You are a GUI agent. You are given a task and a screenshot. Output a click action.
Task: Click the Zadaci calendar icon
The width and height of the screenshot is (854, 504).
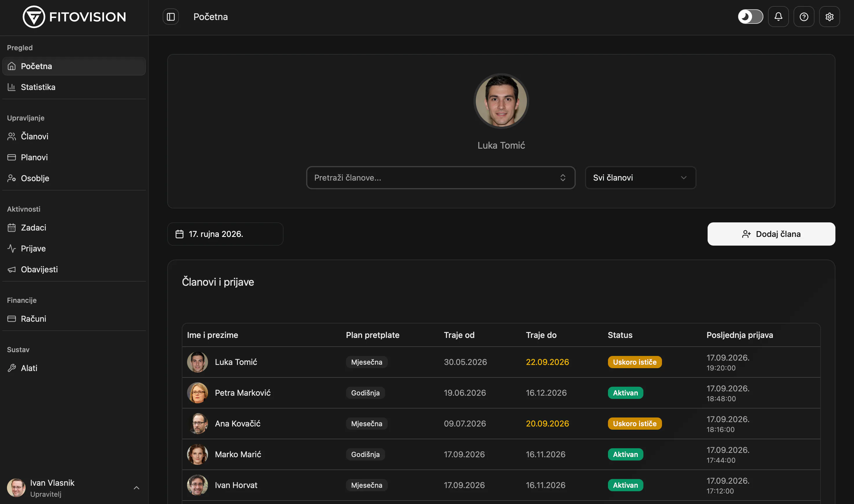point(12,228)
